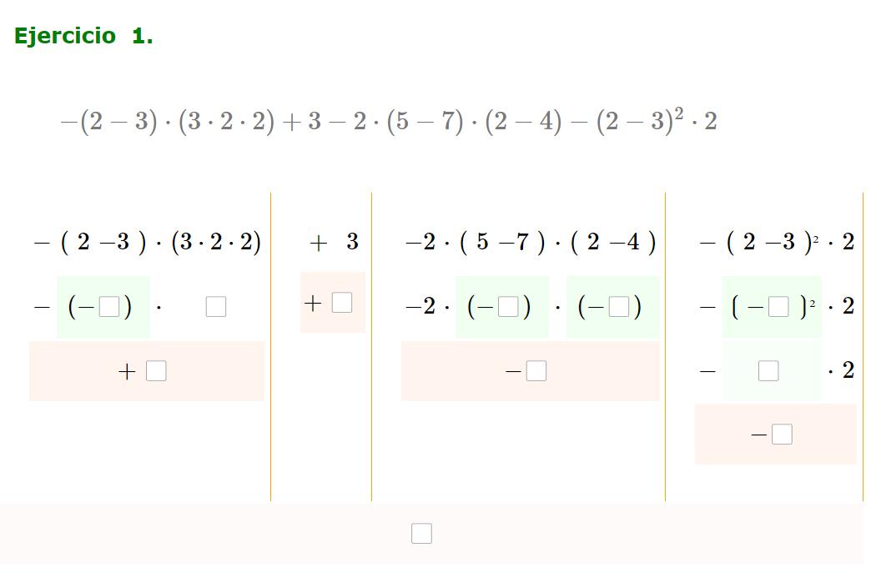Click the "+ 3" term in the second column
Image resolution: width=876 pixels, height=588 pixels.
tap(334, 243)
